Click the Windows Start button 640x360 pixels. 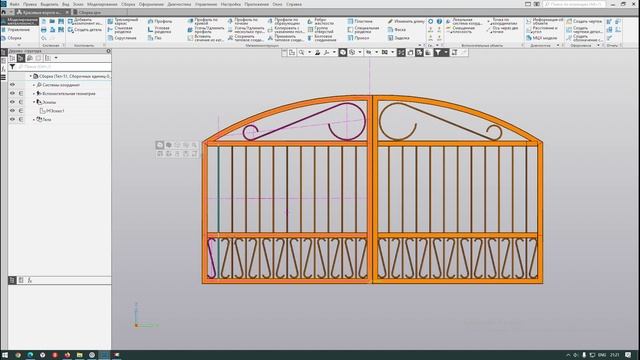coord(5,355)
